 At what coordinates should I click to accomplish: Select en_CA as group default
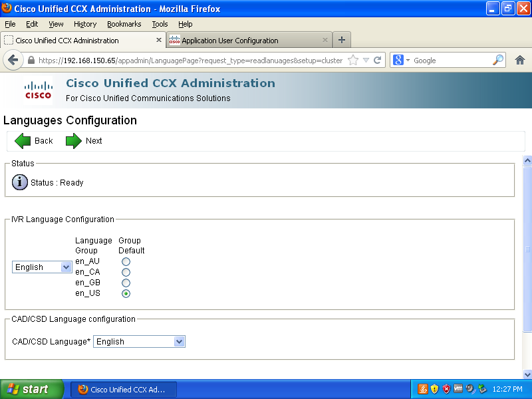[x=126, y=272]
